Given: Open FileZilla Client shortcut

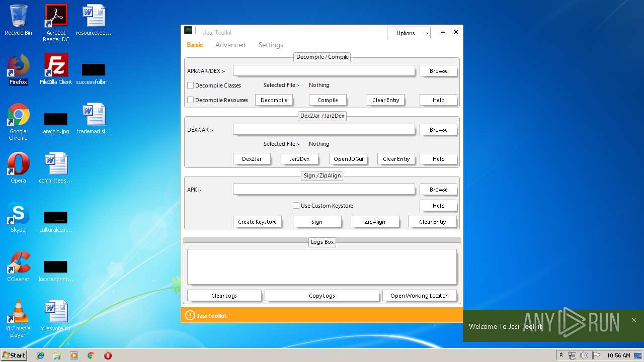Looking at the screenshot, I should click(56, 69).
